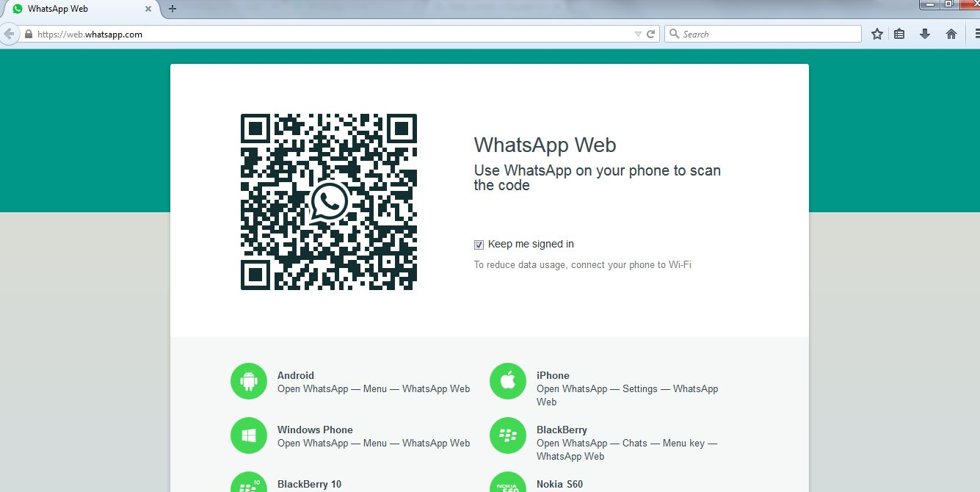The width and height of the screenshot is (980, 492).
Task: Click the padlock site security icon
Action: [x=29, y=35]
